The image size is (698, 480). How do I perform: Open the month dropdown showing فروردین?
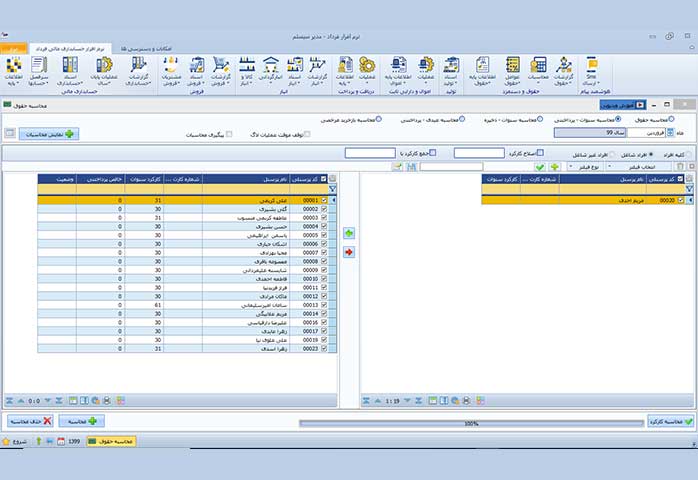click(x=638, y=132)
